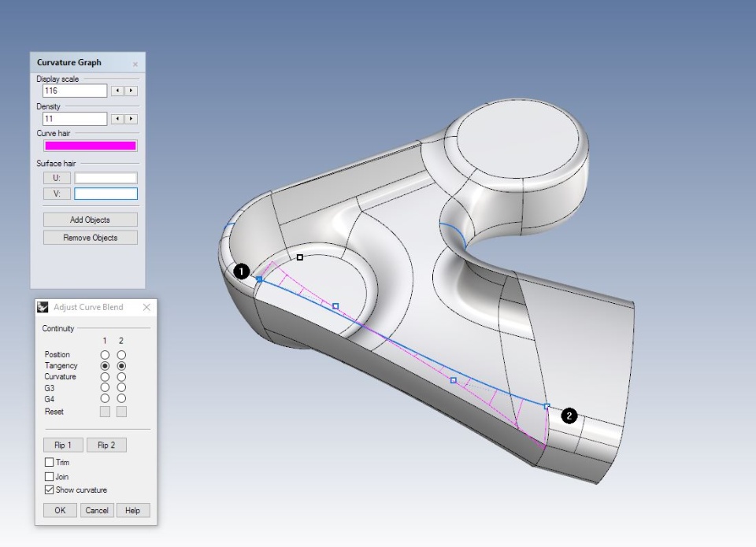The width and height of the screenshot is (756, 547).
Task: Select G4 continuity for end 1
Action: click(x=105, y=398)
